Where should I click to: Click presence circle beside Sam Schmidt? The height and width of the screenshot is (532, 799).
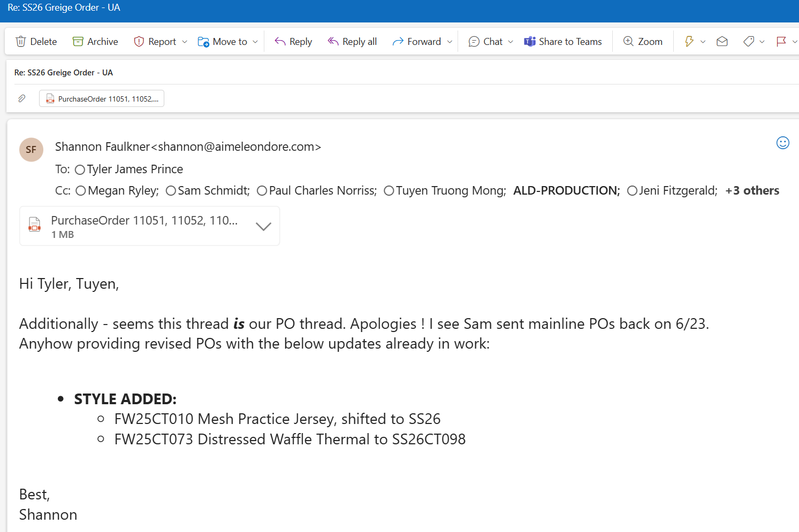[x=171, y=191]
